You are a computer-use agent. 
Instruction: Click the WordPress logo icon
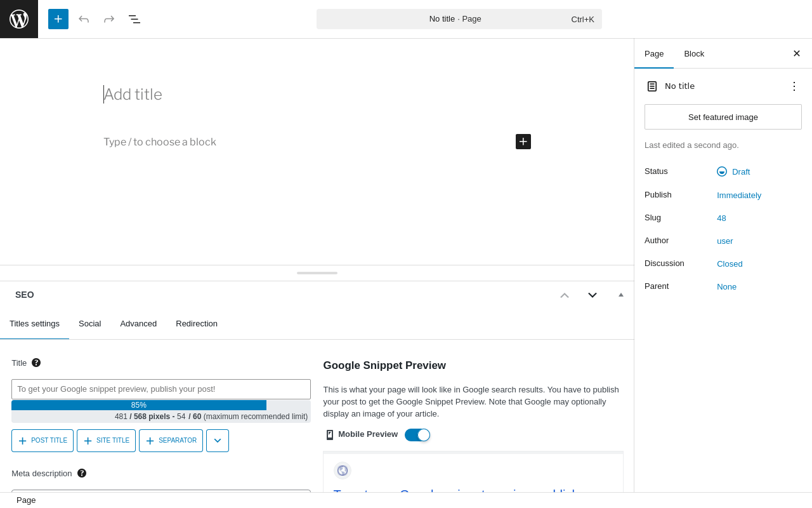[x=19, y=19]
